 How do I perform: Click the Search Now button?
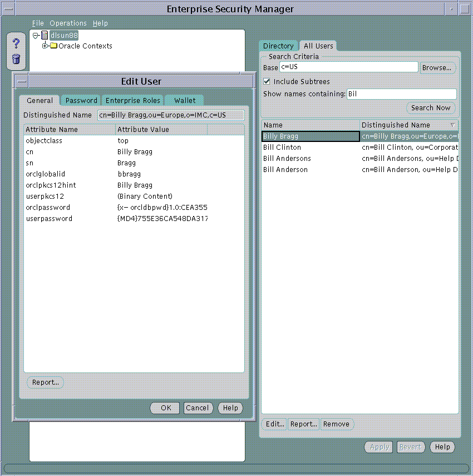click(431, 108)
